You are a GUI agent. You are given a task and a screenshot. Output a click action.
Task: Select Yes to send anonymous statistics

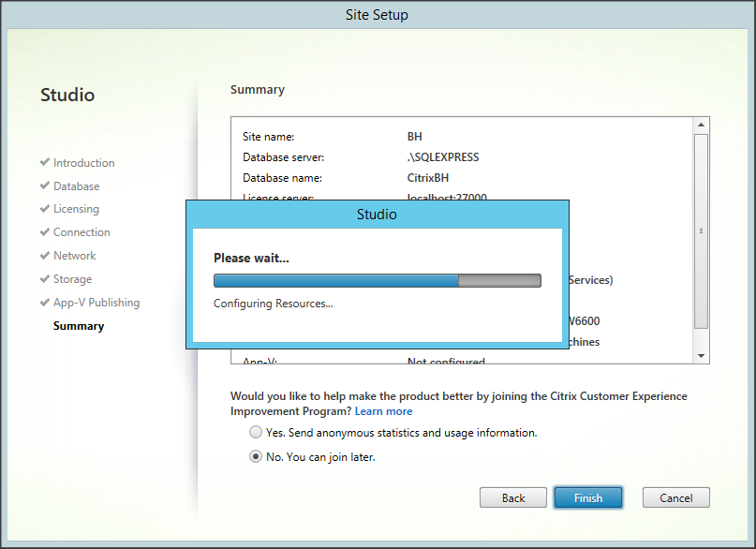coord(256,433)
